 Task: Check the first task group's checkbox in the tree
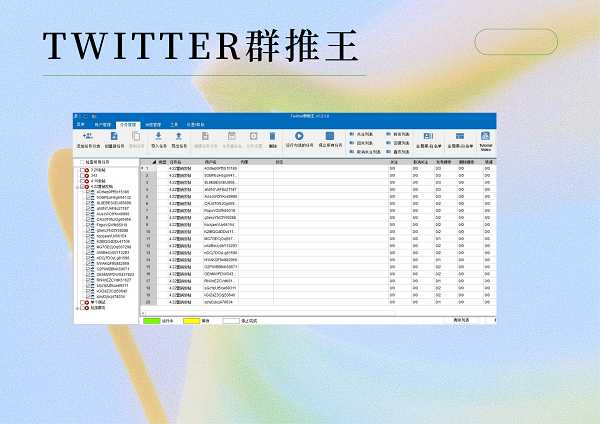tap(82, 170)
